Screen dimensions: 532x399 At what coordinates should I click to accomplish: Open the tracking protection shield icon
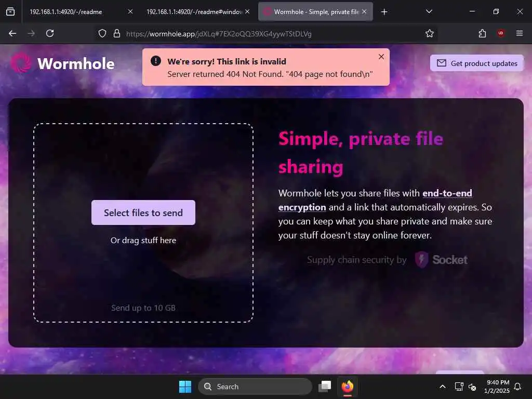coord(102,34)
